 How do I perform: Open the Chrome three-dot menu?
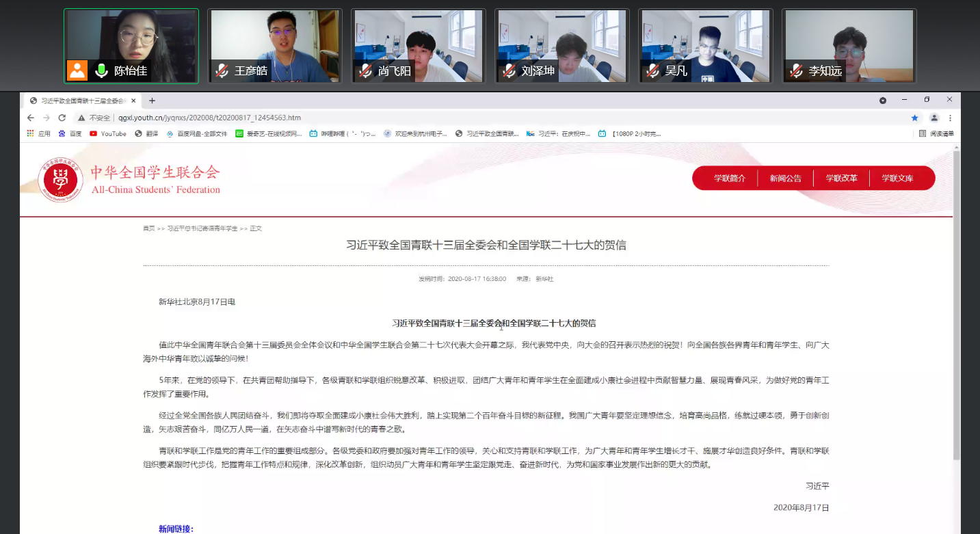(x=950, y=118)
